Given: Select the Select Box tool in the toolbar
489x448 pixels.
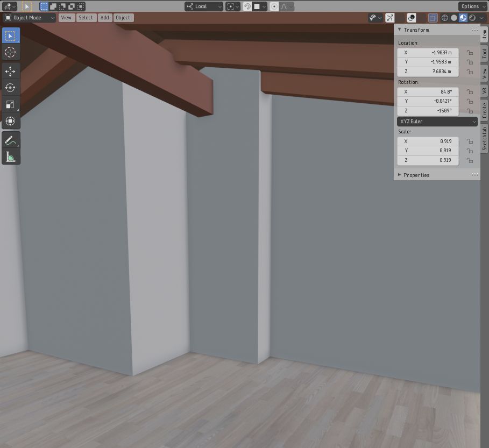Looking at the screenshot, I should 11,35.
